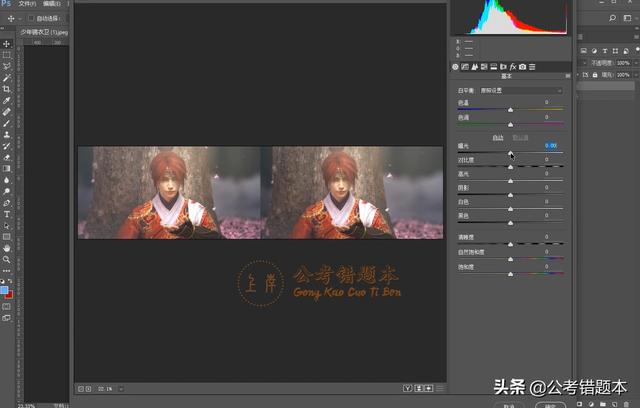
Task: Open the Edit menu
Action: click(x=51, y=4)
